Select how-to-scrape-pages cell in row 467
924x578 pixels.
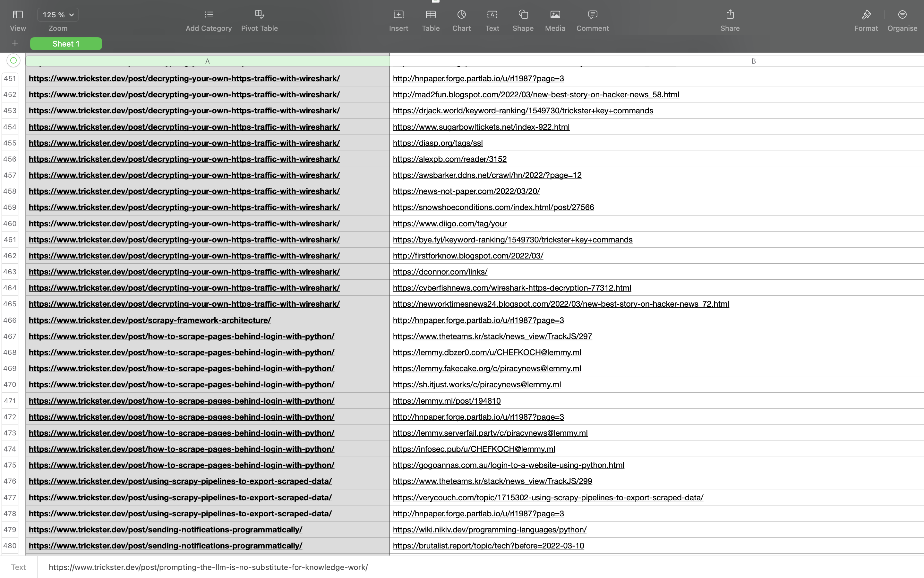[x=207, y=337]
